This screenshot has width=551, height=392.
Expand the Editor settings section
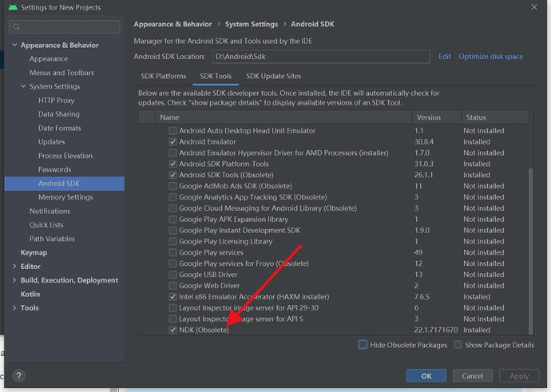(14, 267)
